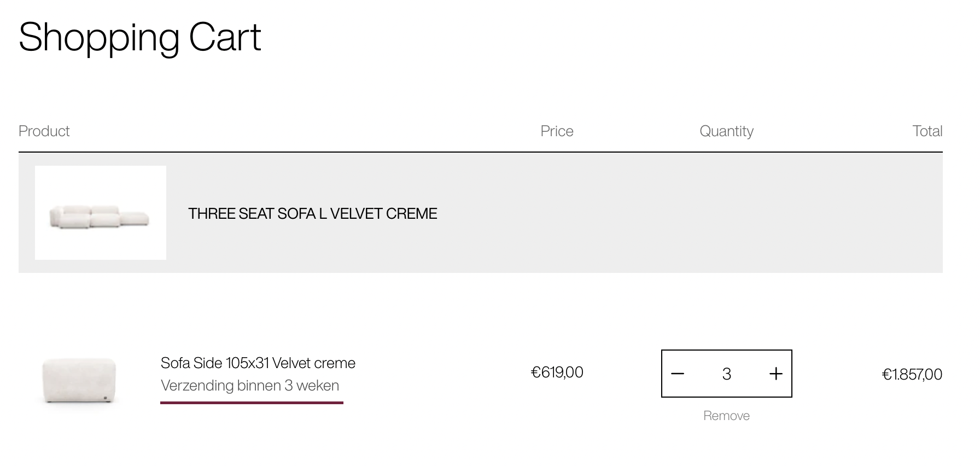Click the three seat sofa thumbnail image

point(101,213)
